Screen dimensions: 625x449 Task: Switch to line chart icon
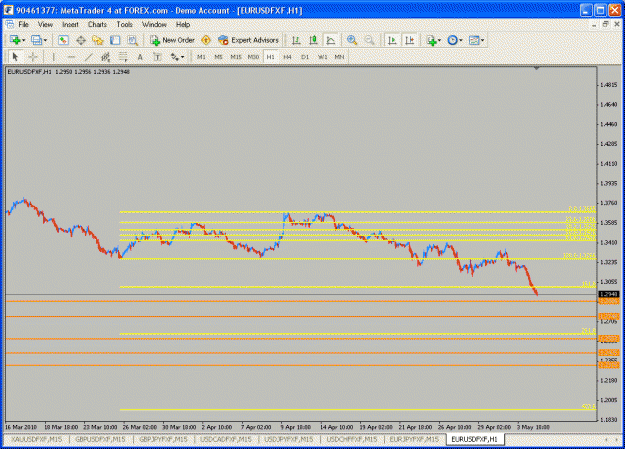330,40
